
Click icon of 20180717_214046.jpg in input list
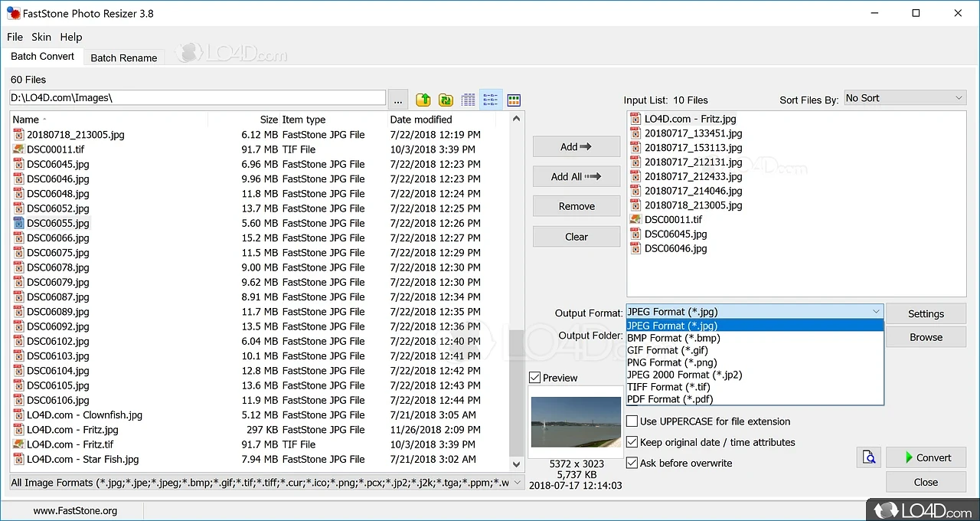tap(635, 191)
